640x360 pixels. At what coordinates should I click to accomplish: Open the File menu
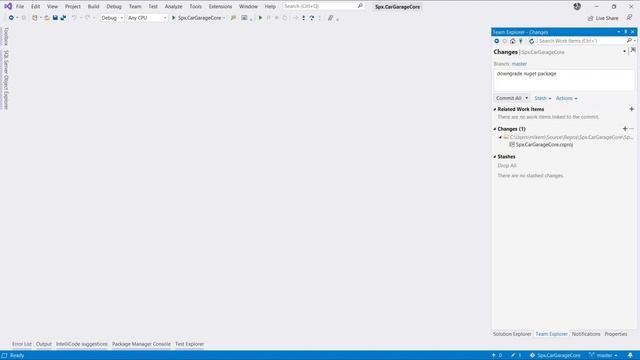[20, 7]
